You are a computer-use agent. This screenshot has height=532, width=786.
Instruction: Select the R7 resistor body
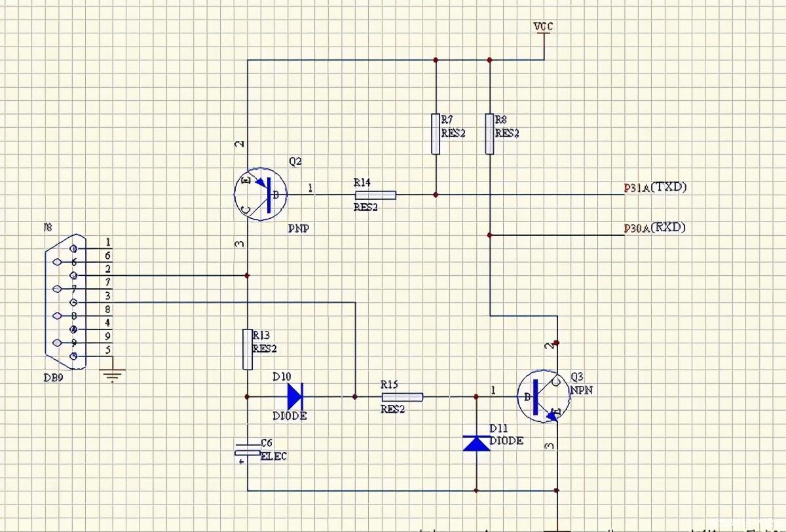click(436, 134)
